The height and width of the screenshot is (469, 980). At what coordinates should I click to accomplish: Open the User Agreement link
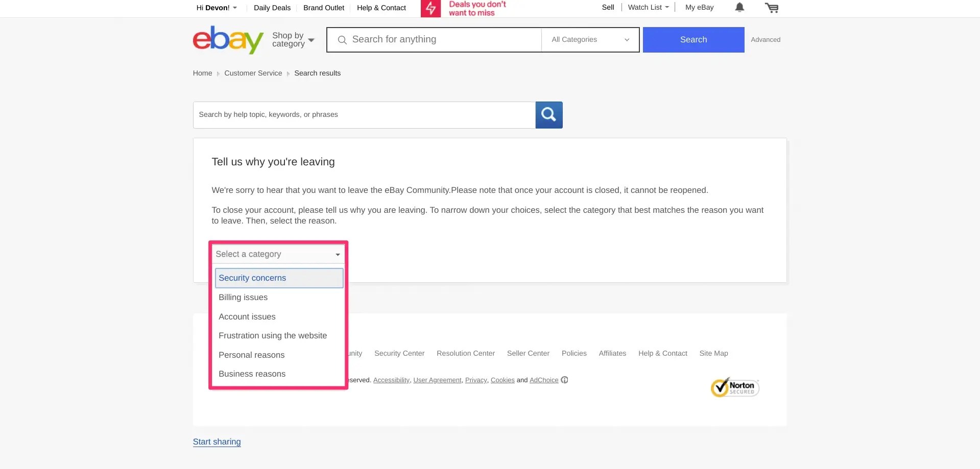coord(437,380)
